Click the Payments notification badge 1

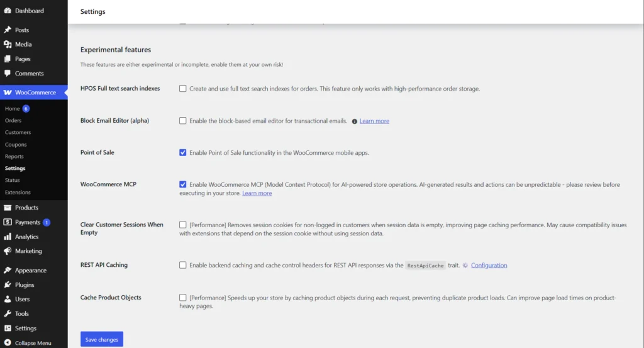(x=47, y=222)
